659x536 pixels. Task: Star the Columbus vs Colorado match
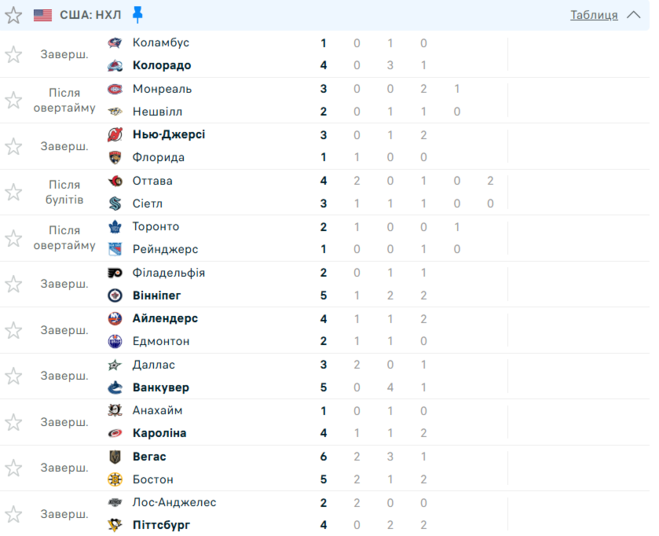coord(13,55)
